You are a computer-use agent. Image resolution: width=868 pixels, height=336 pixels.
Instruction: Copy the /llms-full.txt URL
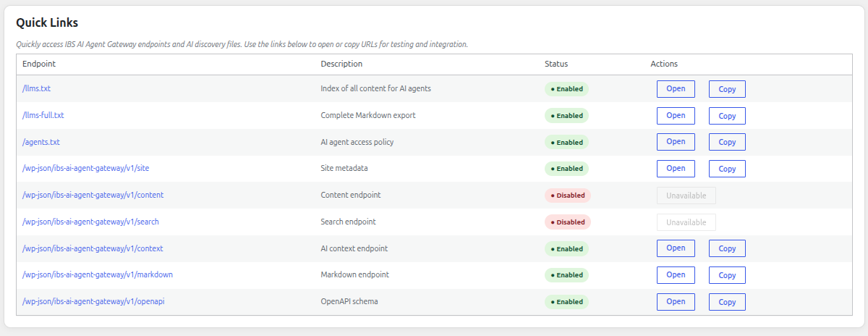[727, 116]
